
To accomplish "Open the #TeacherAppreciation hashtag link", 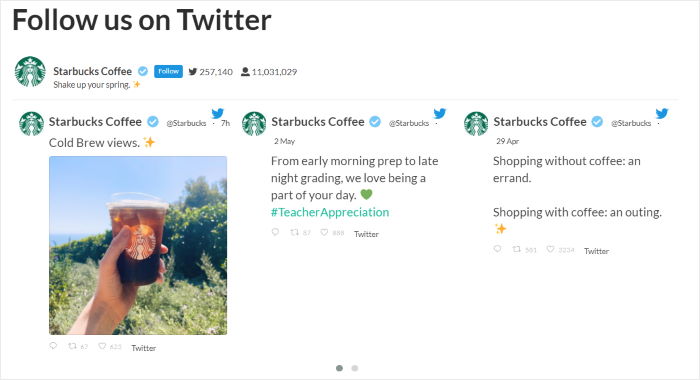I will pyautogui.click(x=330, y=212).
